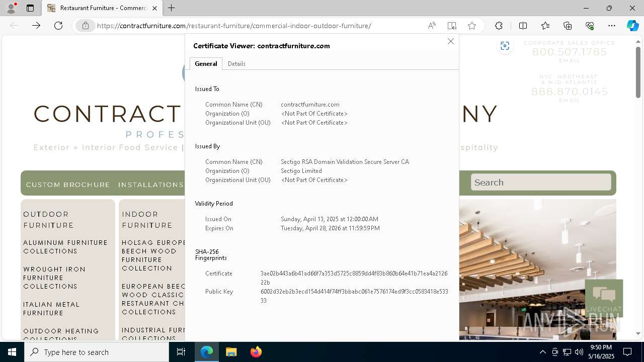The image size is (644, 362).
Task: Open INDOOR FURNITURE heading link
Action: [x=147, y=220]
